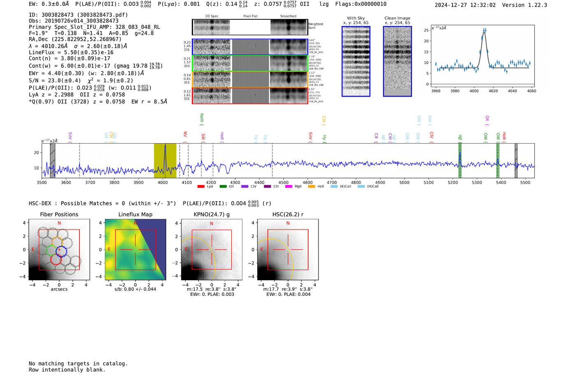Image resolution: width=576 pixels, height=392 pixels.
Task: Click the 'EWr: 0, PLAE: 0.003' caption
Action: (212, 295)
